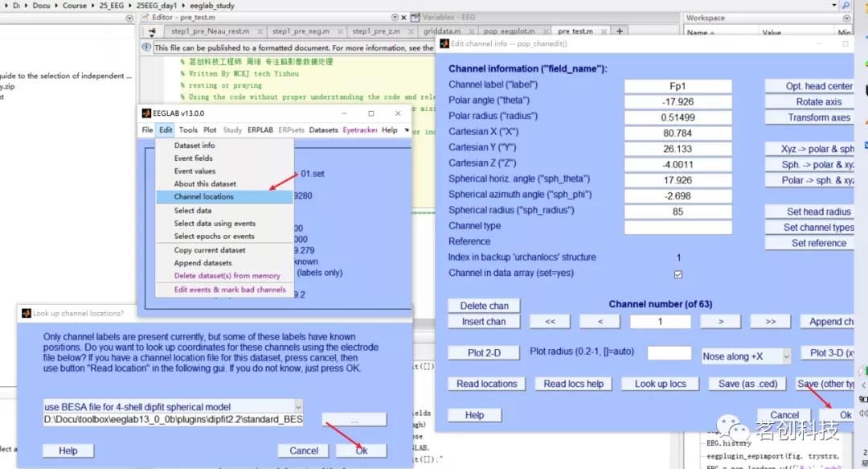This screenshot has width=868, height=469.
Task: Open the Nose along +X dropdown
Action: click(786, 356)
